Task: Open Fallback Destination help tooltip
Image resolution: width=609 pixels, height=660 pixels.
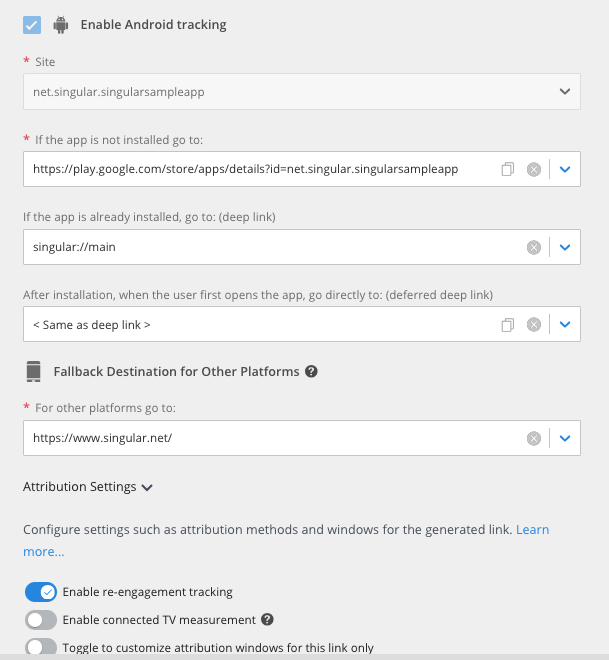Action: tap(311, 372)
